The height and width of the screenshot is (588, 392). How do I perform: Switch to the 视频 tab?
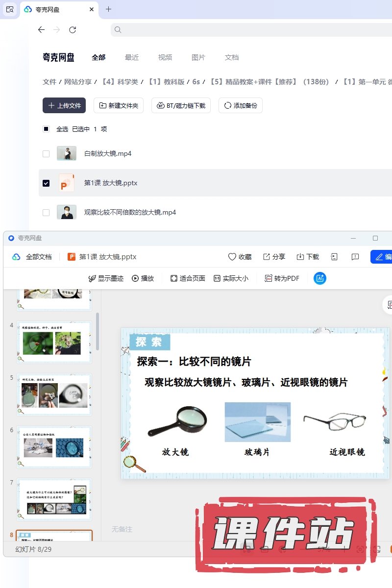pos(165,57)
